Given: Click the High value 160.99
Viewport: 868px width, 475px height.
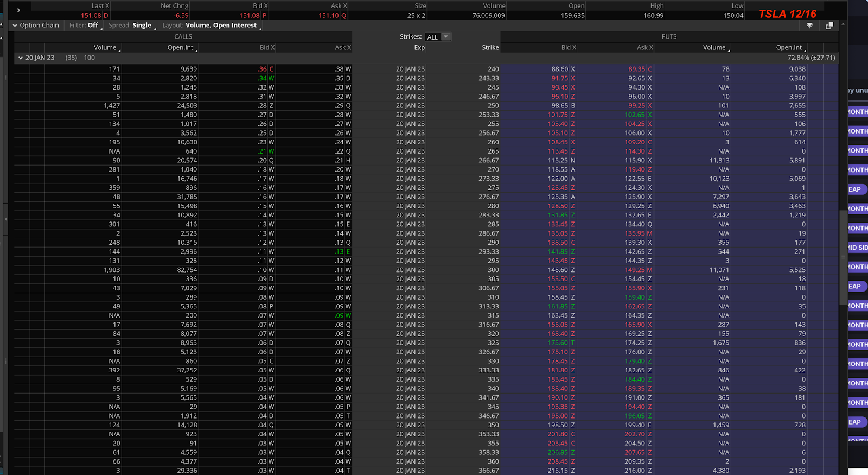Looking at the screenshot, I should pyautogui.click(x=654, y=16).
